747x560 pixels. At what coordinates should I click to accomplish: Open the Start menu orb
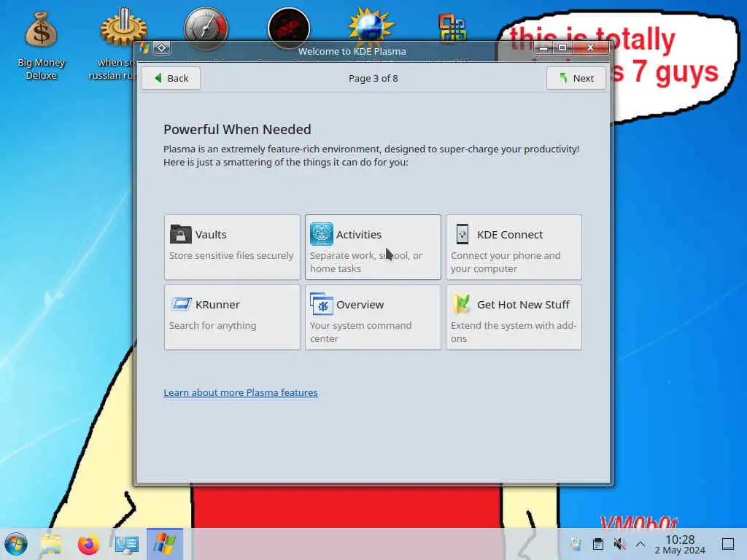pyautogui.click(x=16, y=544)
